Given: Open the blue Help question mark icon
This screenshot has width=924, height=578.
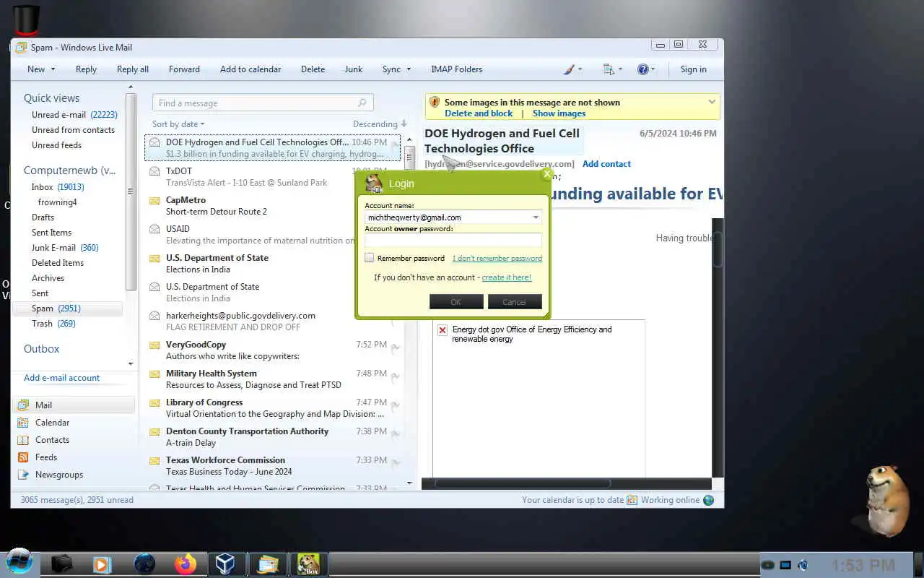Looking at the screenshot, I should pos(642,69).
